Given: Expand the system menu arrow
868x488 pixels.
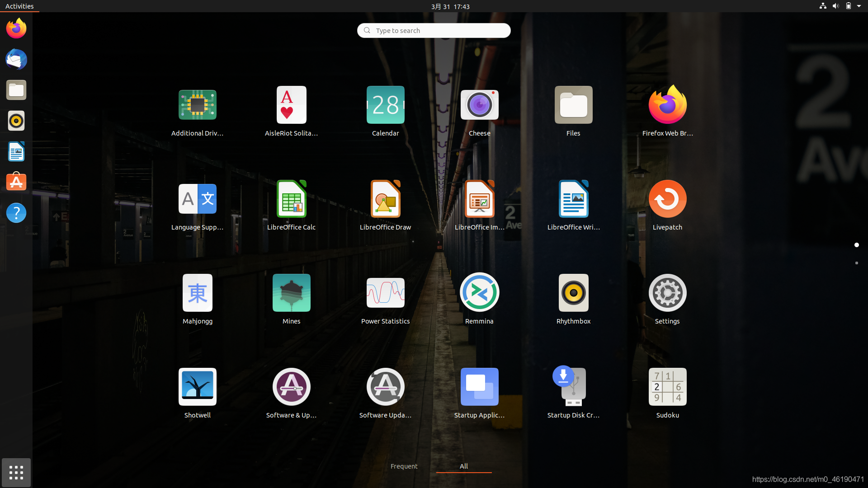Looking at the screenshot, I should point(859,6).
